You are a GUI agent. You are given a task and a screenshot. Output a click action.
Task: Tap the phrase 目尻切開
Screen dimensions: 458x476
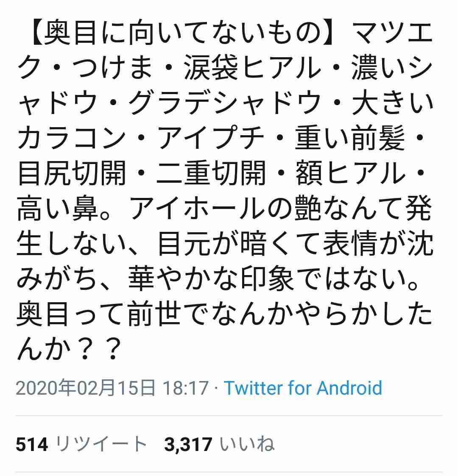tap(72, 173)
